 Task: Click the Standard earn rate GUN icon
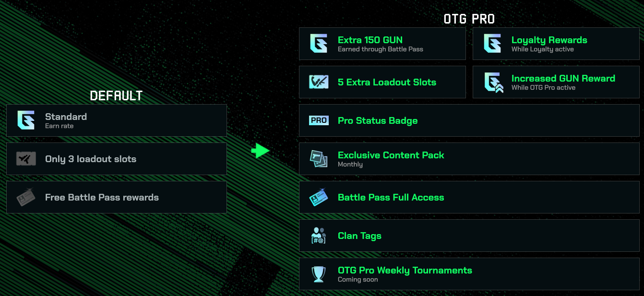(x=26, y=120)
